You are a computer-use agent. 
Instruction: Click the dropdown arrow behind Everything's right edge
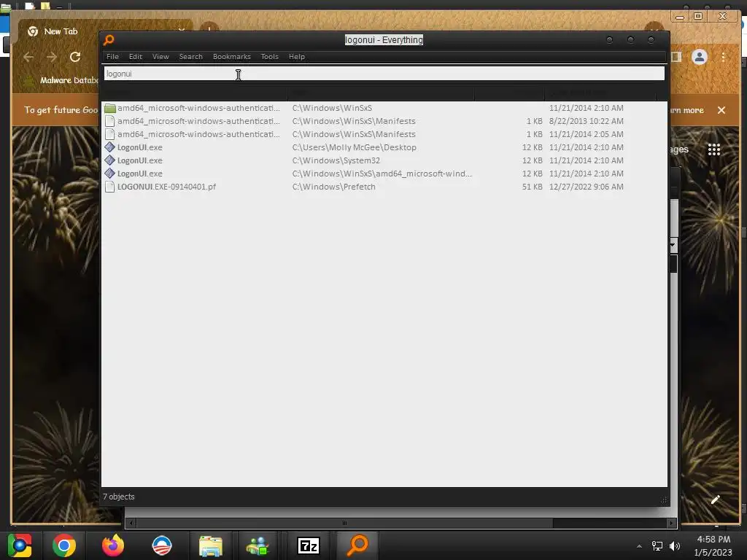(673, 245)
